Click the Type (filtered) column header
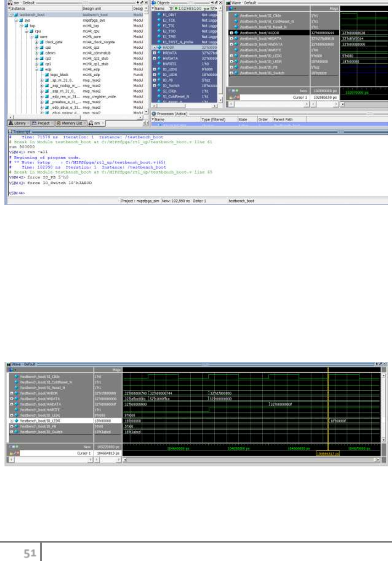 pos(219,120)
